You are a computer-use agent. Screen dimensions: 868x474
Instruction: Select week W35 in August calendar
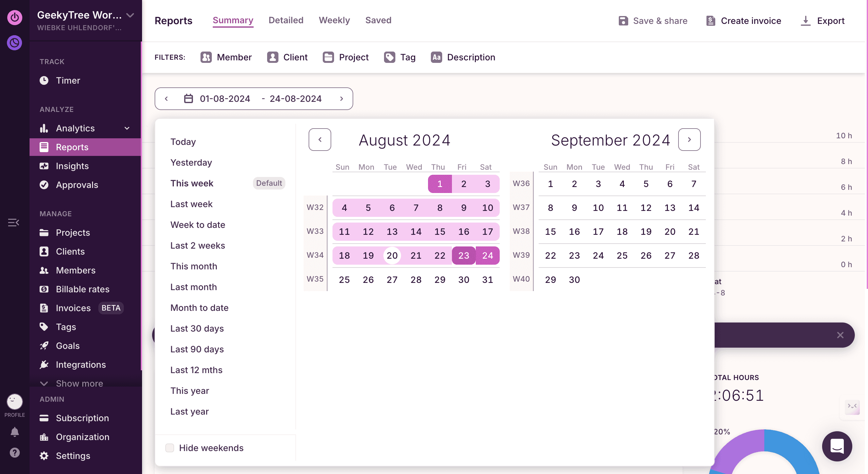(315, 279)
